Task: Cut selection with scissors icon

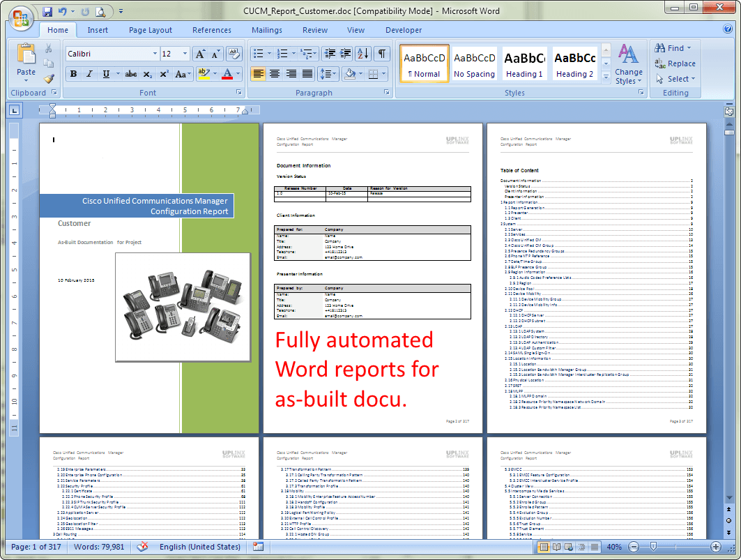Action: [49, 48]
